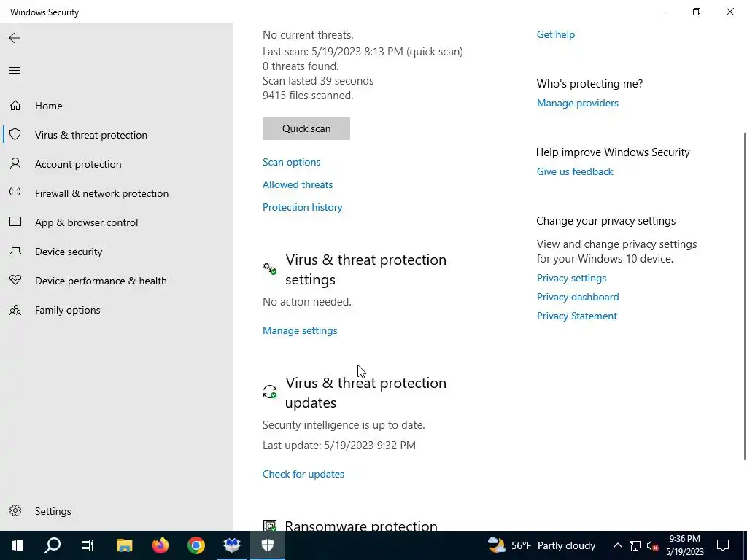Switch to the Windows Security taskbar shield
This screenshot has width=747, height=560.
pyautogui.click(x=268, y=545)
